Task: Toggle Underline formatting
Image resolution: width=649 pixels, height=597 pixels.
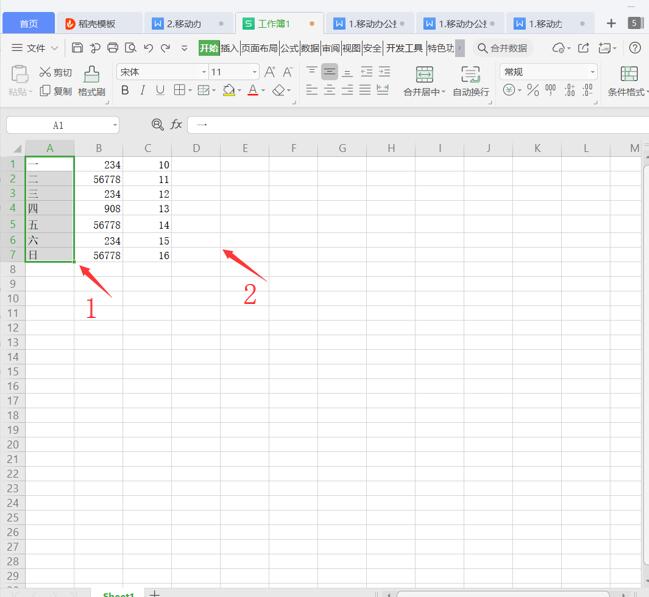Action: pyautogui.click(x=160, y=90)
